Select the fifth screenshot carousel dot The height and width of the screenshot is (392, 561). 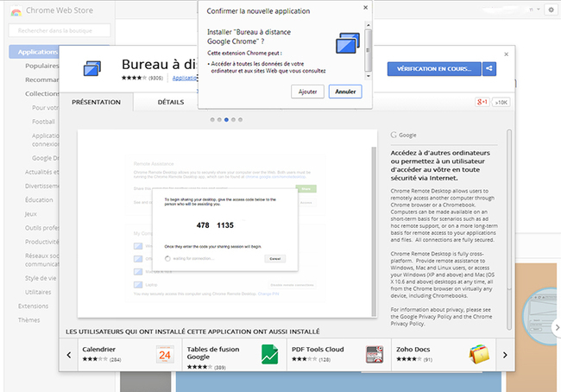[241, 120]
